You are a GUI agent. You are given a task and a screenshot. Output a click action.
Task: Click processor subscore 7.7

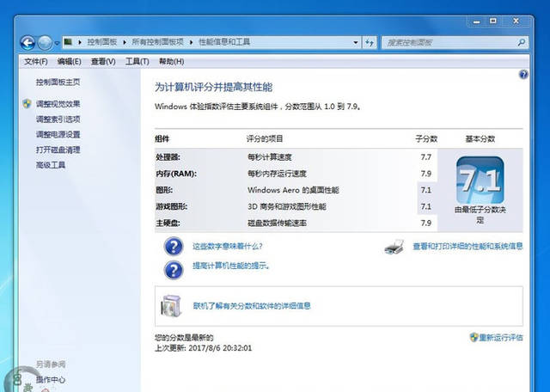coord(426,156)
